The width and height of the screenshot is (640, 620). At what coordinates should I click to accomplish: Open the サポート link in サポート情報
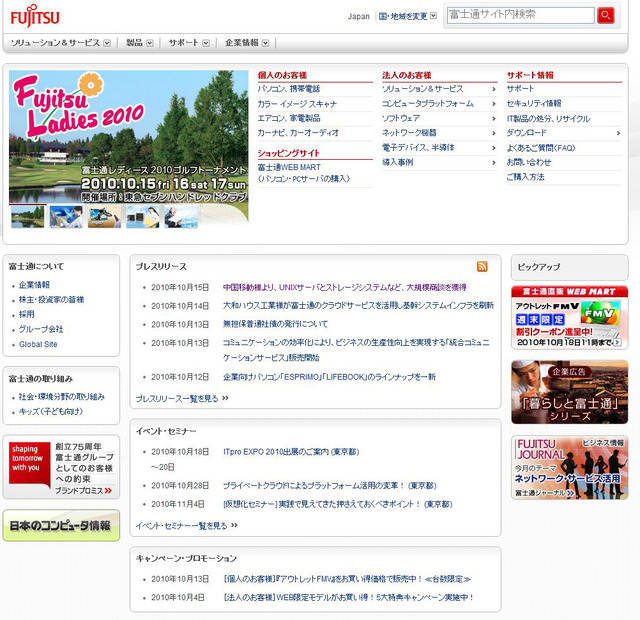click(520, 89)
